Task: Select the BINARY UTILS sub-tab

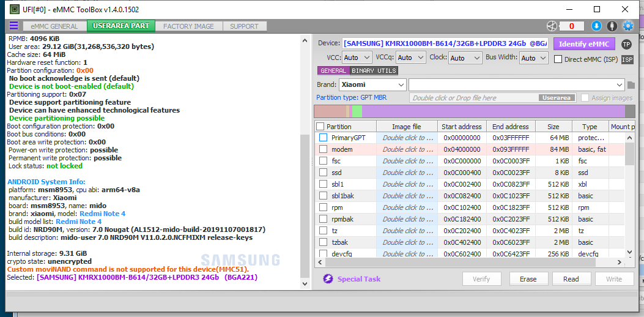Action: pyautogui.click(x=374, y=71)
